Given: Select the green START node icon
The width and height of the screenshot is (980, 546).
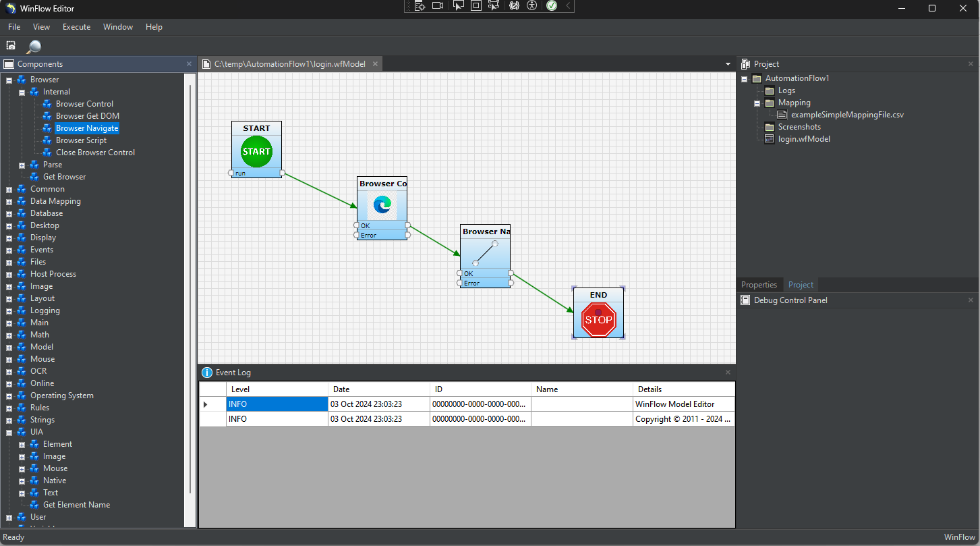Looking at the screenshot, I should (x=256, y=151).
